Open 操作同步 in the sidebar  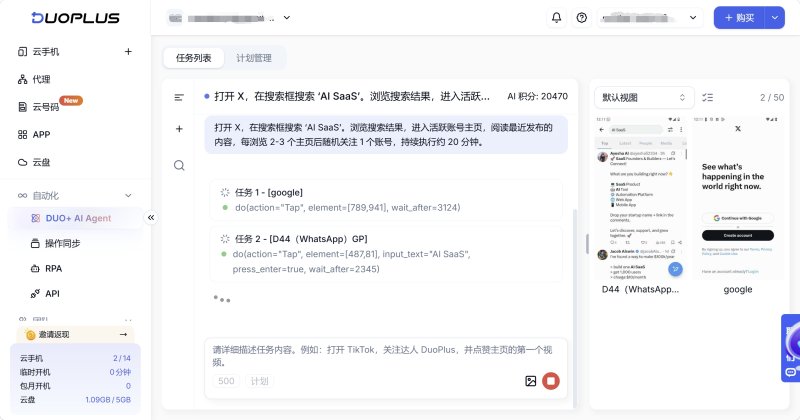(x=56, y=243)
